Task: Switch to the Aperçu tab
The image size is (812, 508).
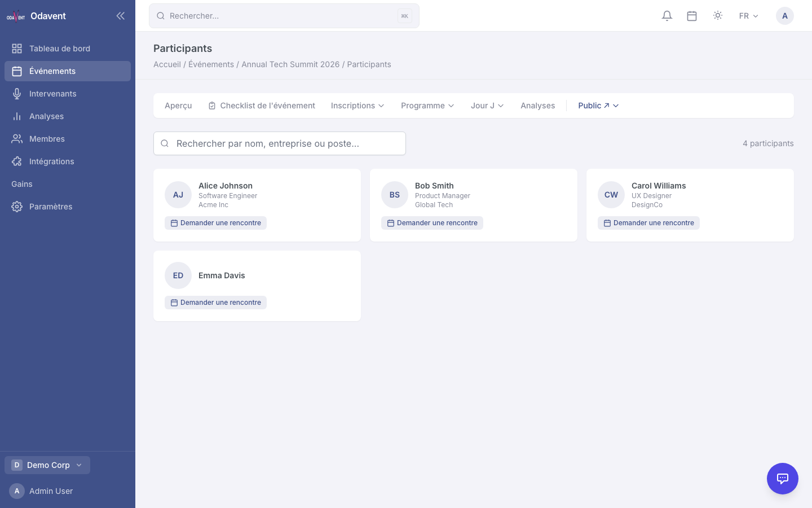Action: (x=178, y=106)
